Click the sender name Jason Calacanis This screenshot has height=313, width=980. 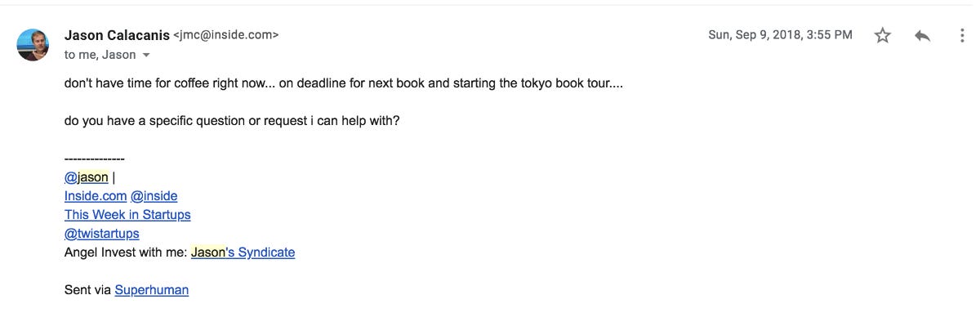point(117,35)
